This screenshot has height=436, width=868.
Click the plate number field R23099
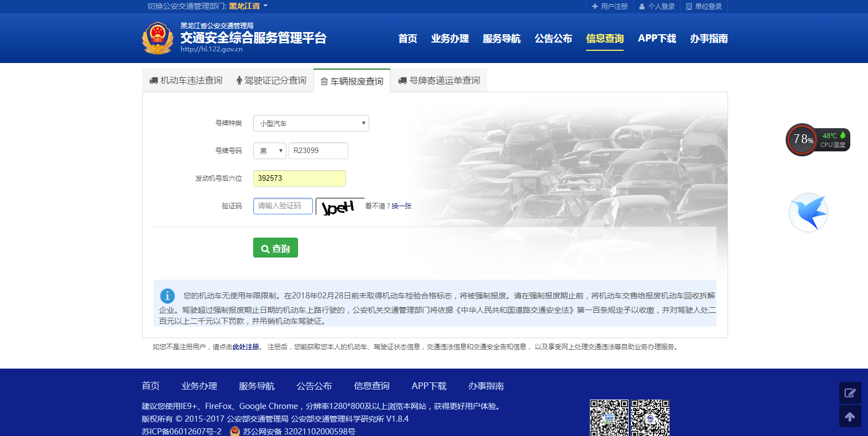(x=318, y=151)
